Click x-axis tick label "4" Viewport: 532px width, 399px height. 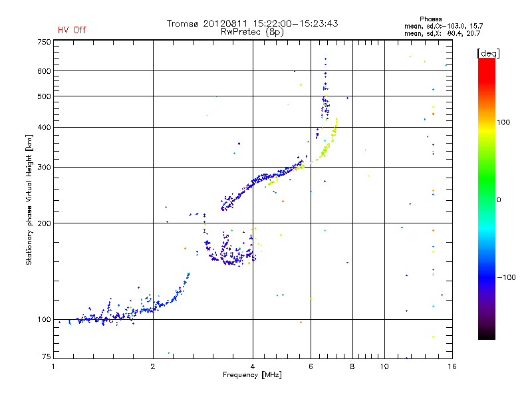coord(253,366)
